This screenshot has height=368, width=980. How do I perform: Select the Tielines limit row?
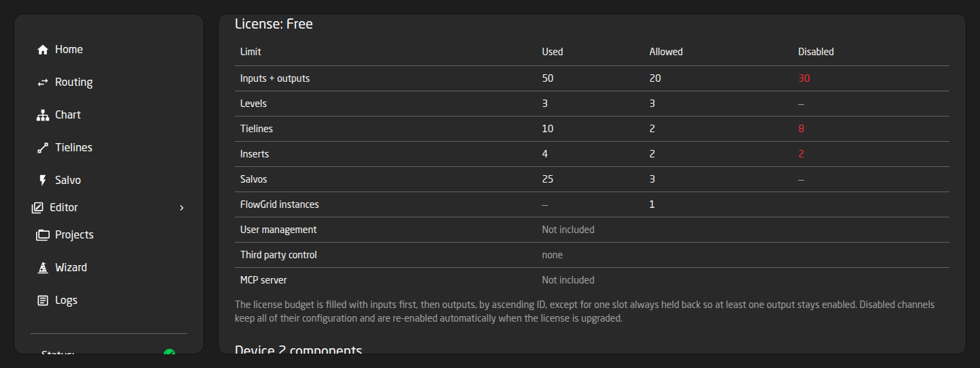tap(592, 129)
